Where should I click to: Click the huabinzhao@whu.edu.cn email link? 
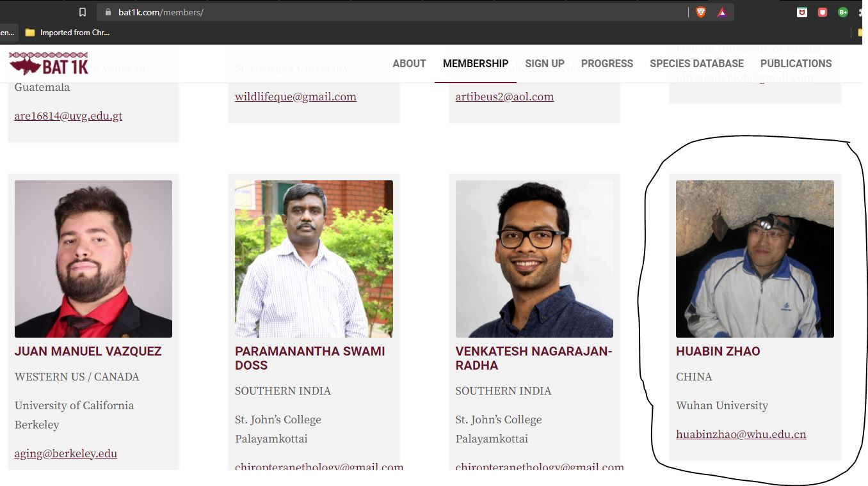(x=741, y=435)
